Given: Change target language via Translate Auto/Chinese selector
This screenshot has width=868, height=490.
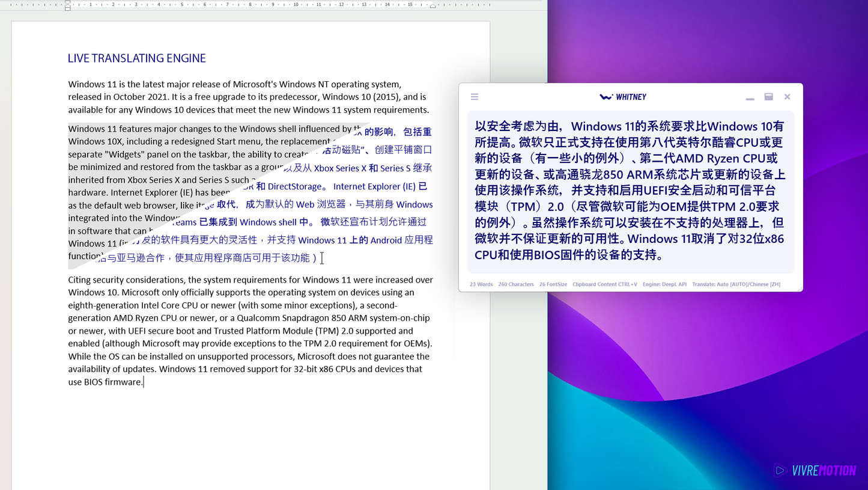Looking at the screenshot, I should point(736,284).
